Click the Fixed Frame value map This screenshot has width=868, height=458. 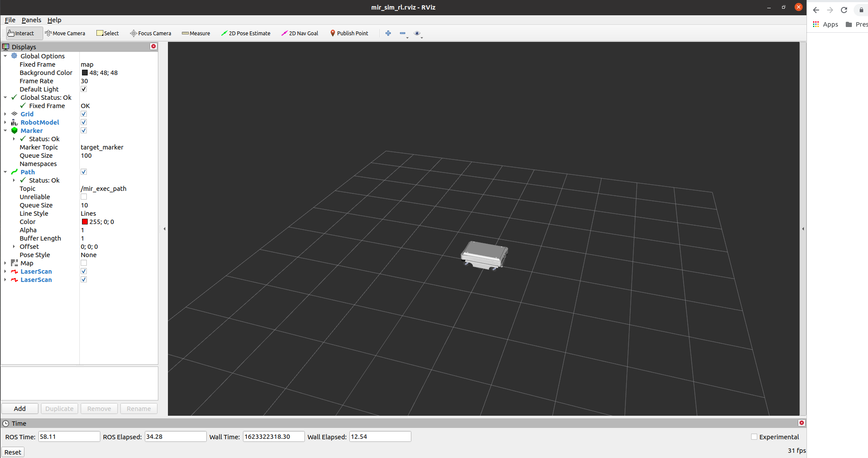pos(87,64)
